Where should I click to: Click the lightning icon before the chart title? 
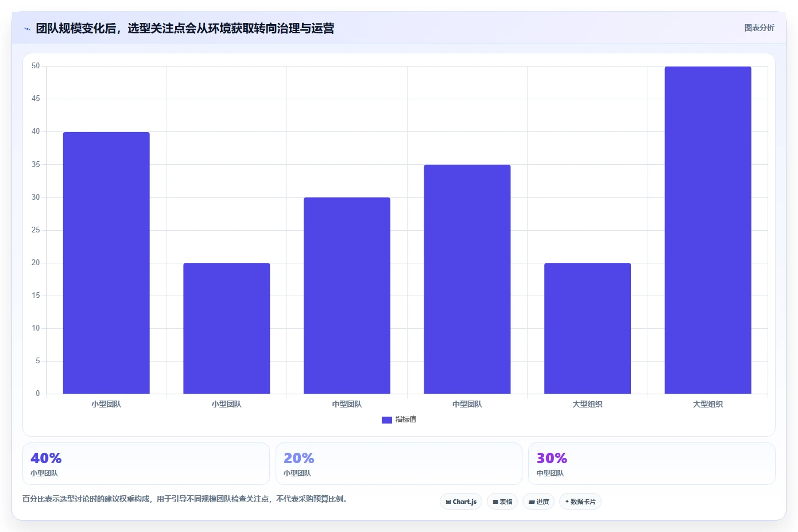point(27,29)
